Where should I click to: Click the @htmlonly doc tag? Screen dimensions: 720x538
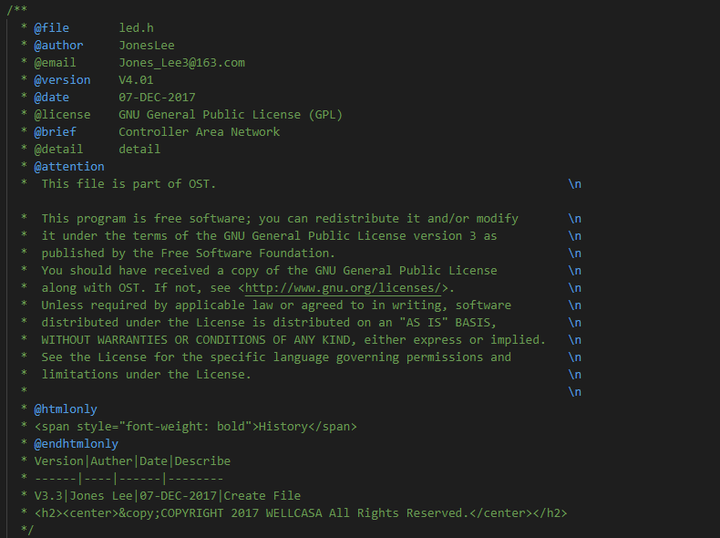click(65, 409)
